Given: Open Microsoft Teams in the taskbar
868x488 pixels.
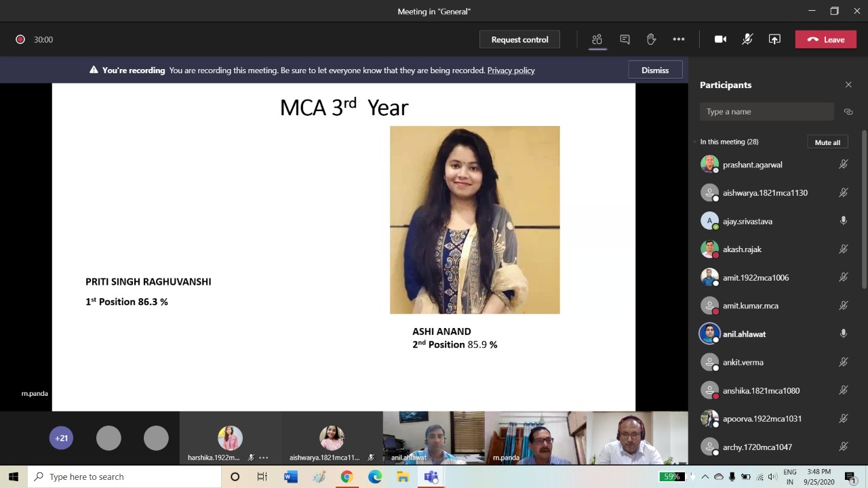Looking at the screenshot, I should click(x=431, y=476).
